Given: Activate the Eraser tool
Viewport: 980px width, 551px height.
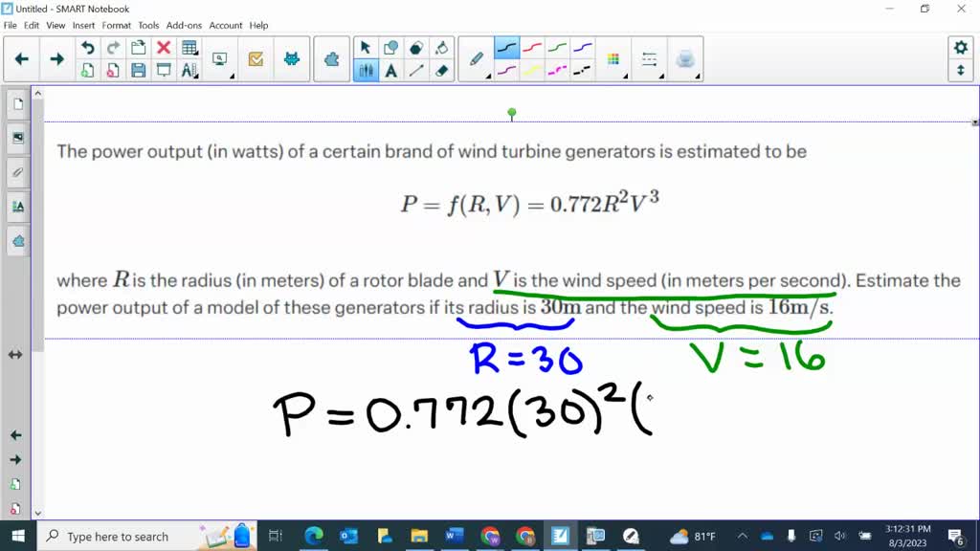Looking at the screenshot, I should [x=441, y=71].
